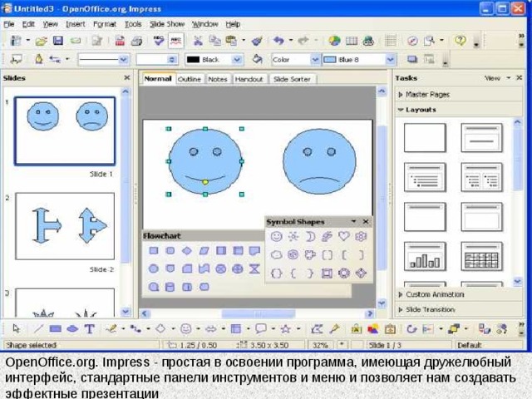Open the Tasks panel View menu
This screenshot has height=399, width=532.
[x=497, y=78]
